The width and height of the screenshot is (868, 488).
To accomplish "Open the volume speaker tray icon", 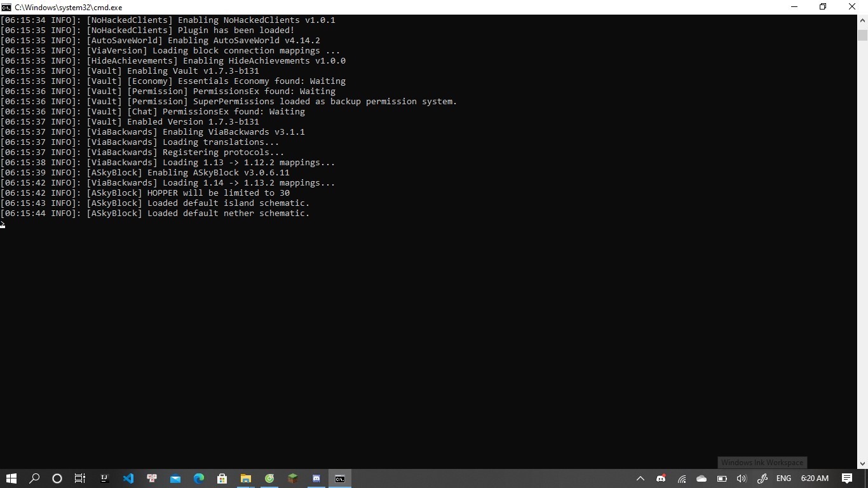I will [742, 478].
